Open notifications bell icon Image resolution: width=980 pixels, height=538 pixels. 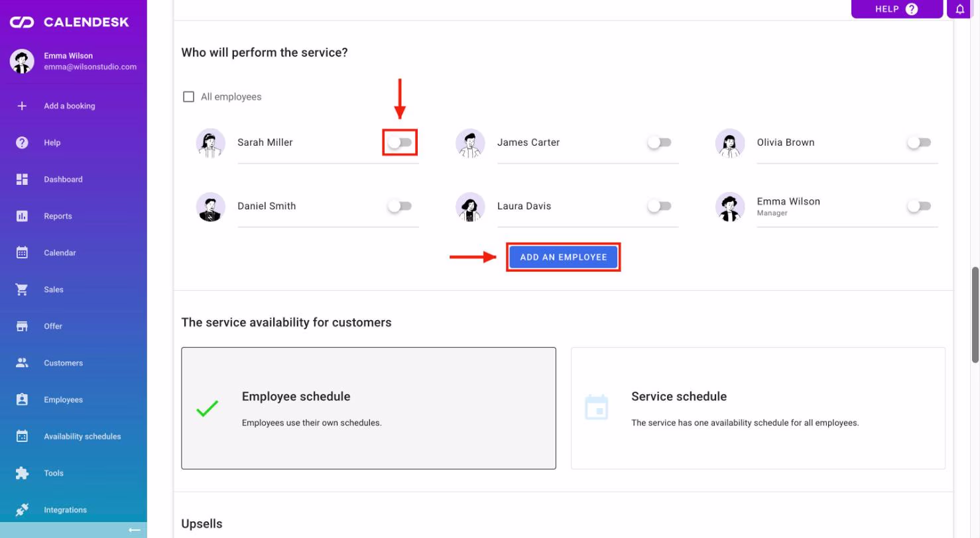coord(960,9)
